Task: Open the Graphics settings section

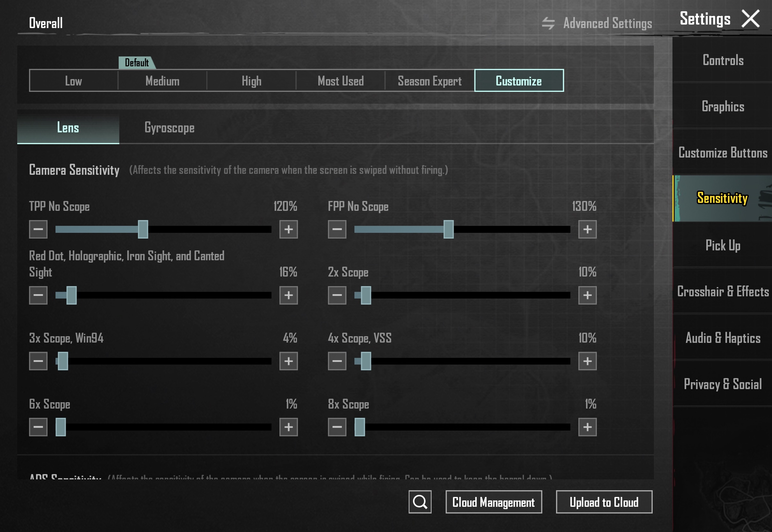Action: tap(723, 106)
